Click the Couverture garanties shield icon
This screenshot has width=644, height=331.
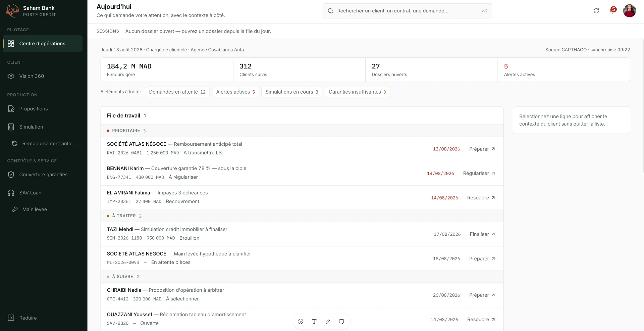click(11, 175)
